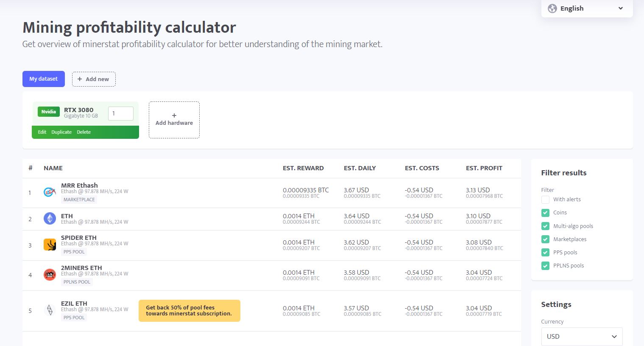Screen dimensions: 644x346
Task: Click the PPS POOL tag under EZIL ETH
Action: pos(74,318)
